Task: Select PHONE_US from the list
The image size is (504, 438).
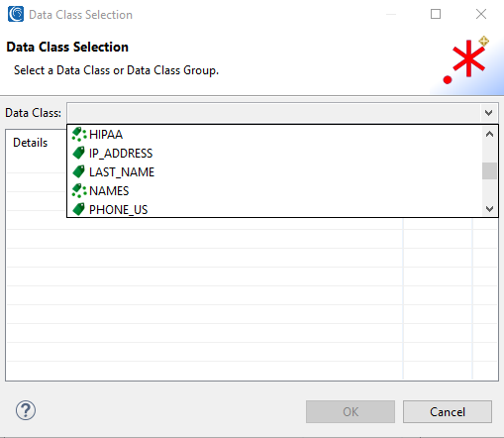Action: point(119,210)
